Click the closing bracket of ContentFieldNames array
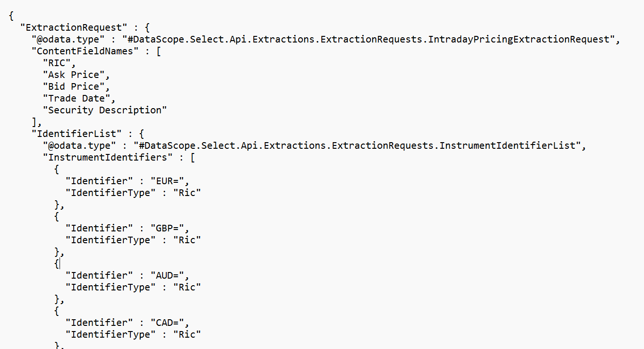This screenshot has height=349, width=644. click(34, 122)
